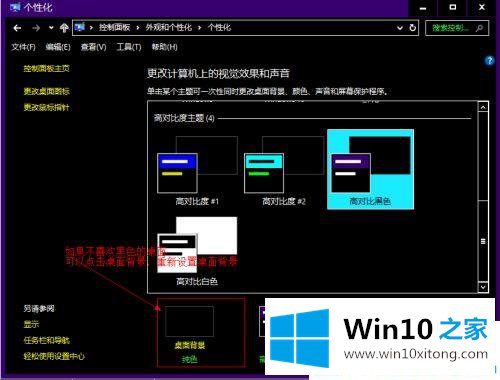Image resolution: width=500 pixels, height=380 pixels.
Task: Open the 帮助(H) menu
Action: click(x=164, y=47)
